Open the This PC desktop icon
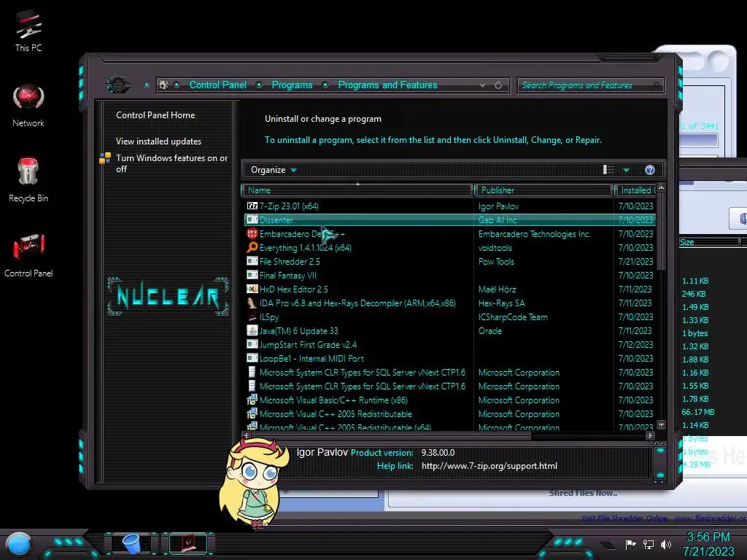747x560 pixels. coord(28,31)
